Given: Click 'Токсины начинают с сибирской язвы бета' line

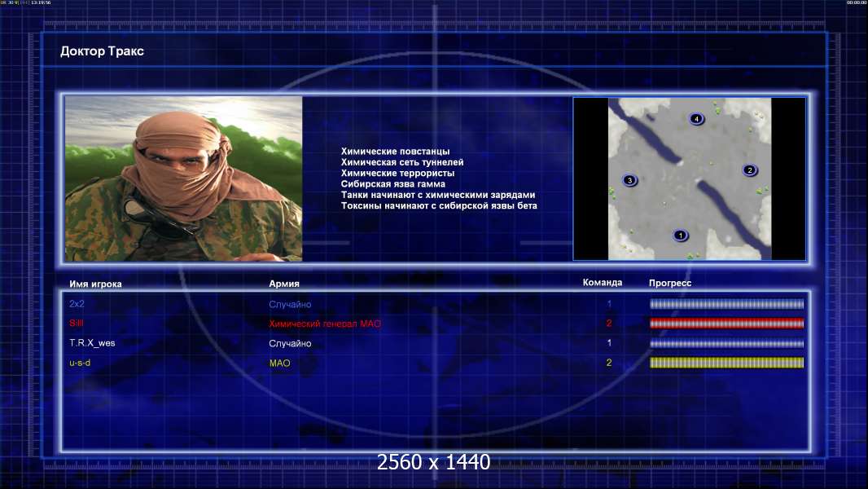Looking at the screenshot, I should pos(439,205).
